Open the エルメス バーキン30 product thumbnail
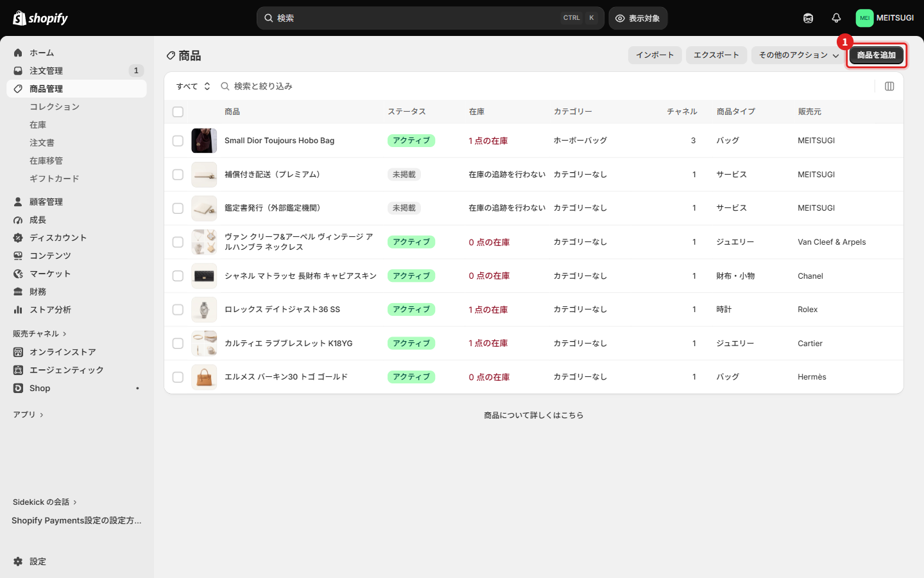The image size is (924, 578). (x=204, y=377)
